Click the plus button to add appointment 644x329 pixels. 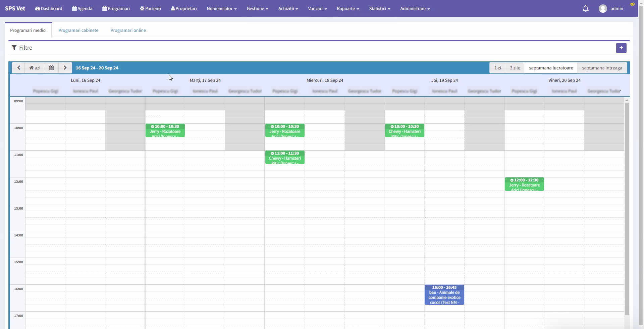click(x=621, y=48)
